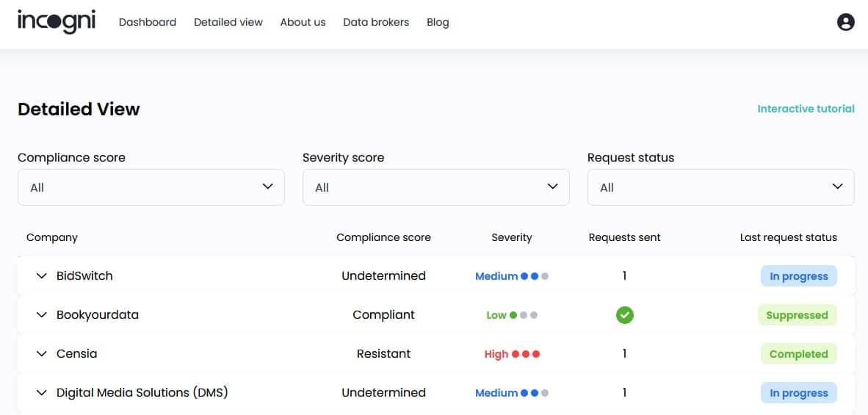Screen dimensions: 868x415
Task: Click the Compliance score column header
Action: click(x=383, y=237)
